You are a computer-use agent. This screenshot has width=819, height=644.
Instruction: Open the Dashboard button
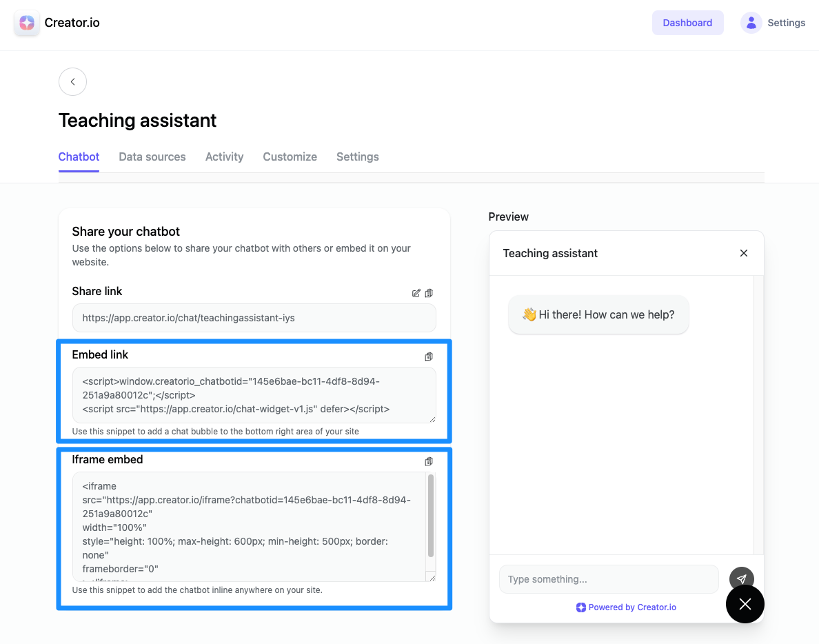[x=687, y=23]
